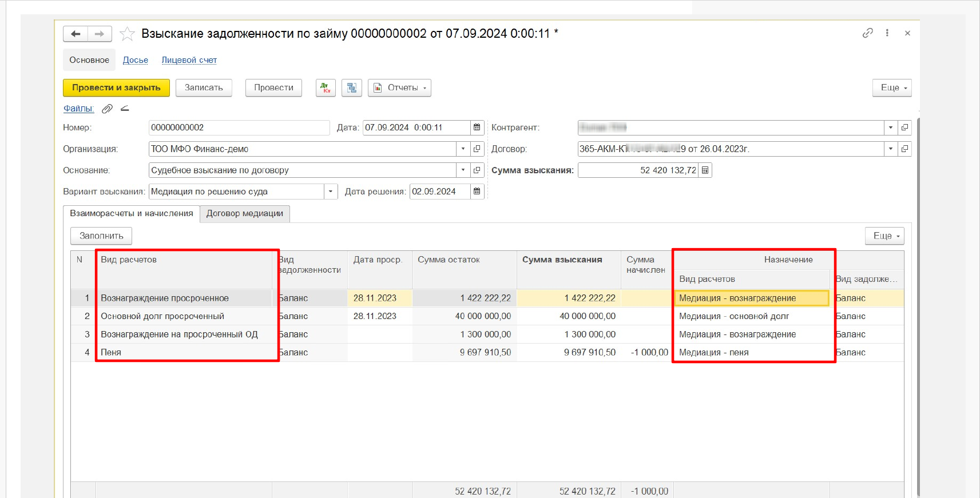Open document structure icon beside Дт/Кт
Screen dimensions: 980x498
pyautogui.click(x=352, y=87)
